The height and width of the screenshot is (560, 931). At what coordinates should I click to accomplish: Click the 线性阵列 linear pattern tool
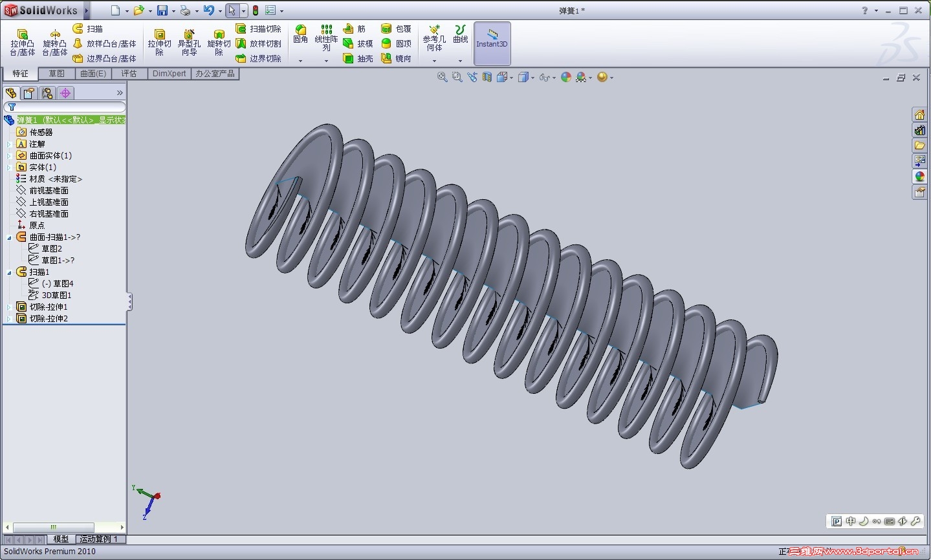pos(326,38)
